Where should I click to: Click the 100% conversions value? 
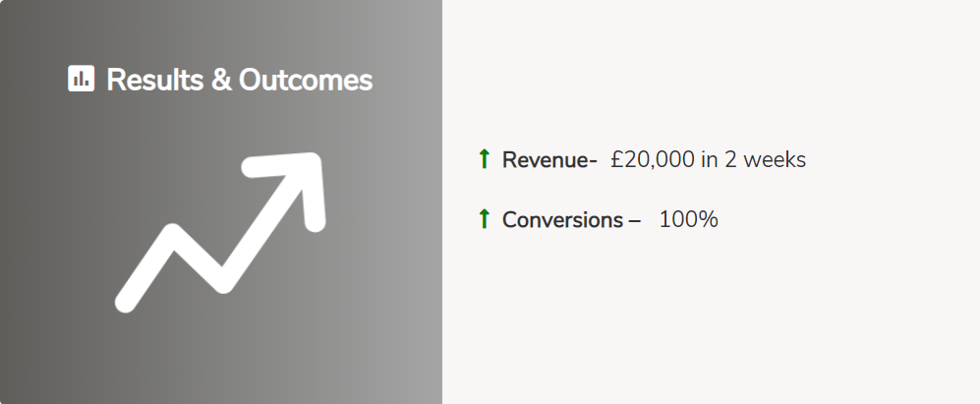pyautogui.click(x=688, y=219)
